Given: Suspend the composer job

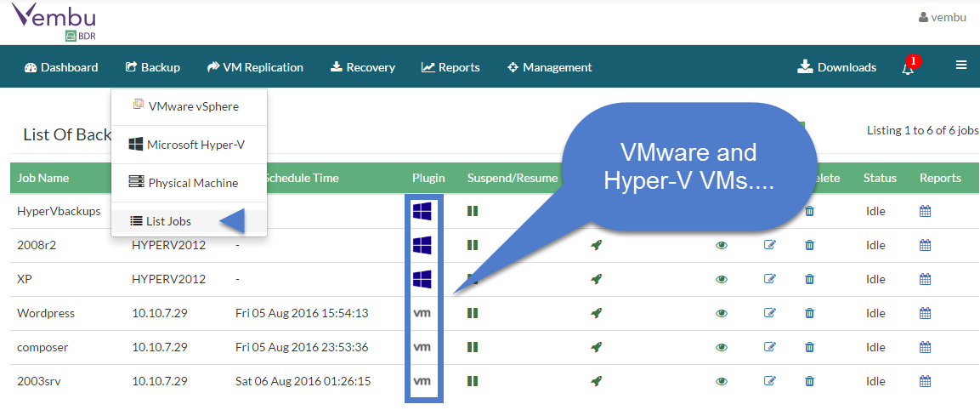Looking at the screenshot, I should (x=473, y=346).
